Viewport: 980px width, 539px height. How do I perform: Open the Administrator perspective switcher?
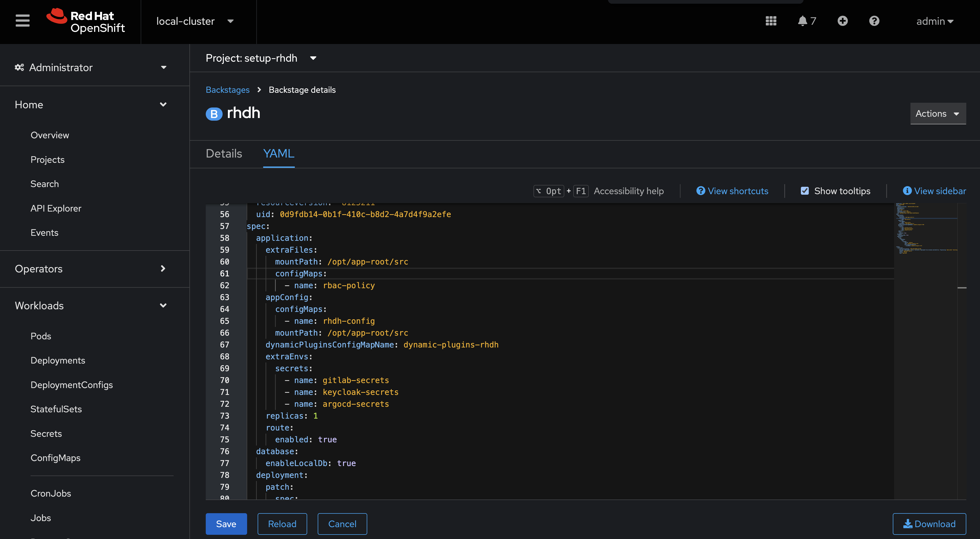(x=91, y=67)
